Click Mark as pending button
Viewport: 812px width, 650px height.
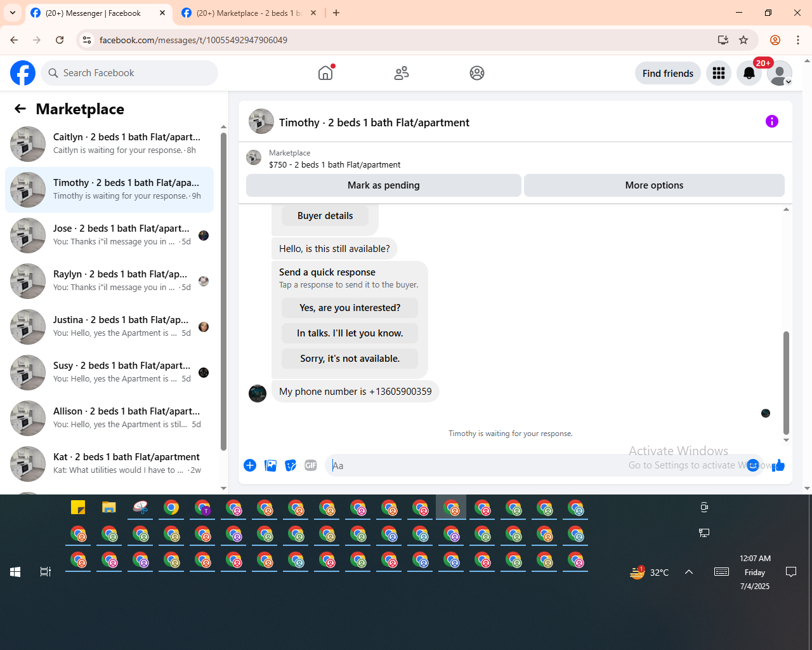[x=384, y=185]
